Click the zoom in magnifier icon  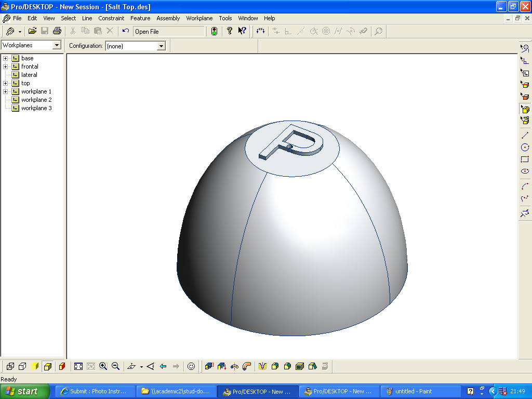click(x=103, y=366)
